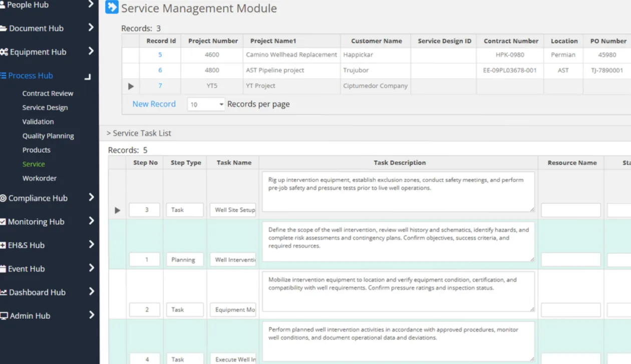Sort by the Task Description column header

click(x=399, y=163)
